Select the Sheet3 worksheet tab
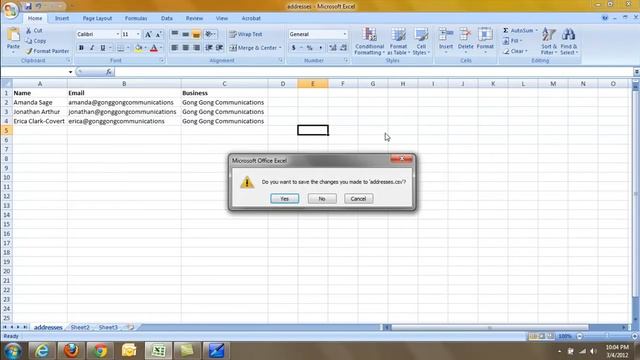Image resolution: width=640 pixels, height=360 pixels. [108, 327]
